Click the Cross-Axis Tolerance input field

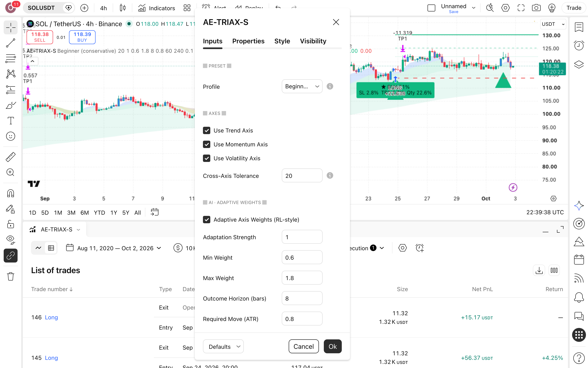(302, 175)
